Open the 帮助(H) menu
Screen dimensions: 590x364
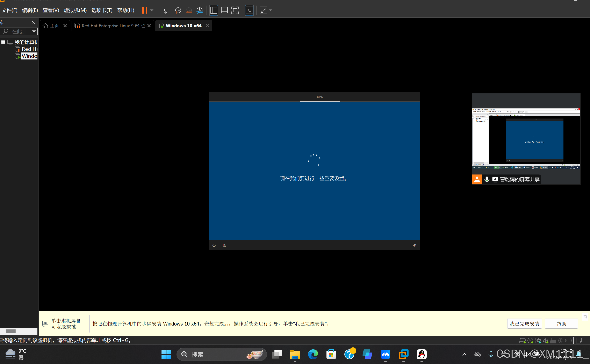click(126, 10)
